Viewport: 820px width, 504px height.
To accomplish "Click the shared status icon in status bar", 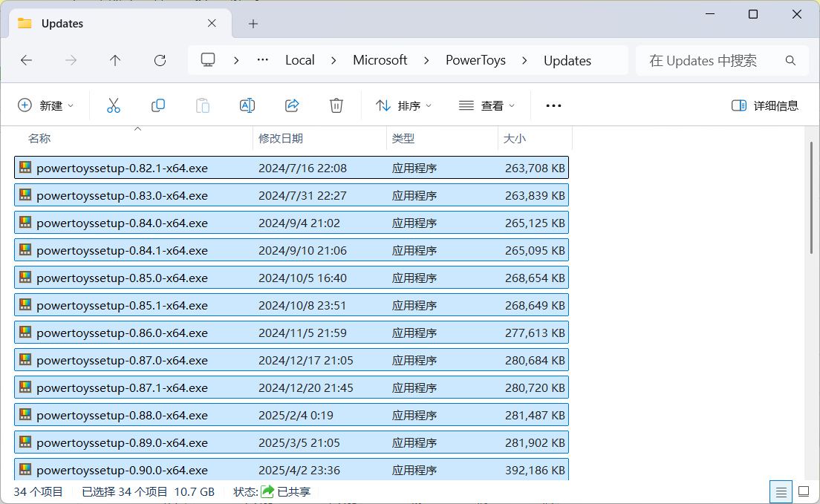I will click(267, 491).
